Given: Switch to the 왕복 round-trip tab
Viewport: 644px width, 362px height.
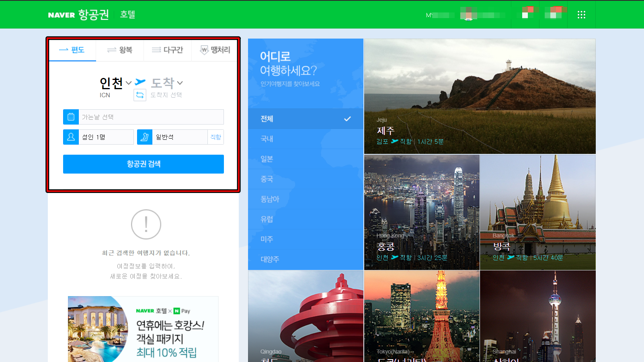Looking at the screenshot, I should coord(120,50).
